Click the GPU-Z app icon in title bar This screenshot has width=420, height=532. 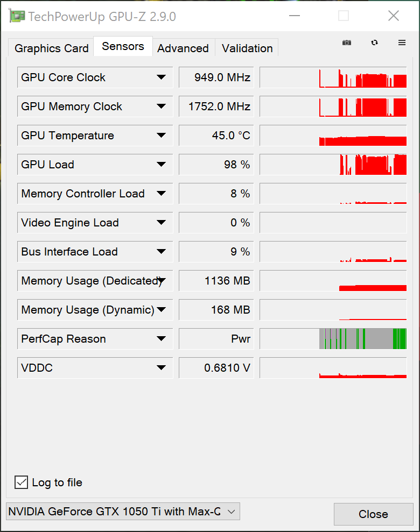point(16,16)
